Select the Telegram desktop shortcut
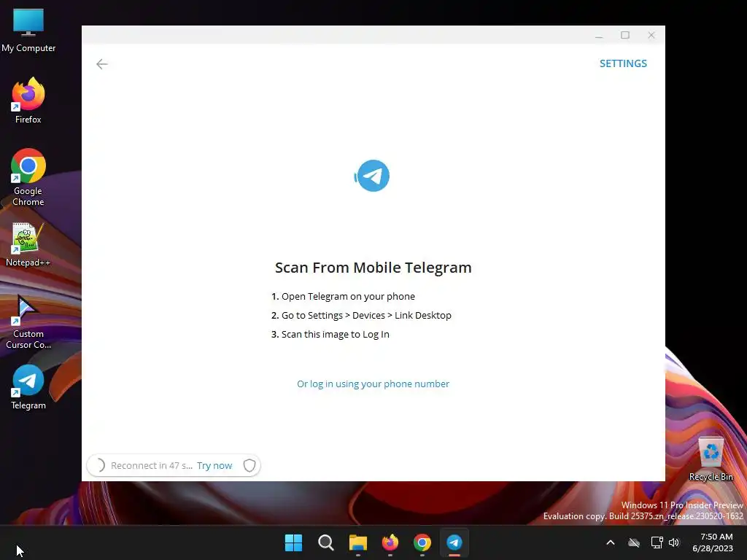 click(x=28, y=387)
